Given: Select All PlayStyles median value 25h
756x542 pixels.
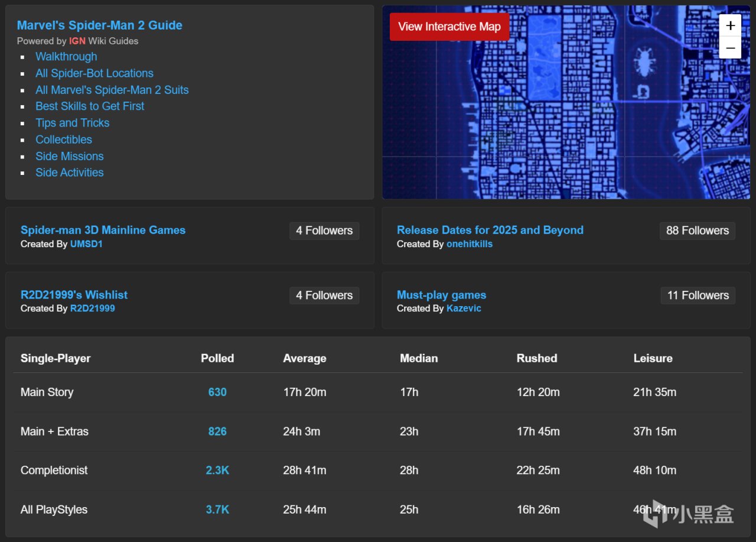Looking at the screenshot, I should click(409, 509).
